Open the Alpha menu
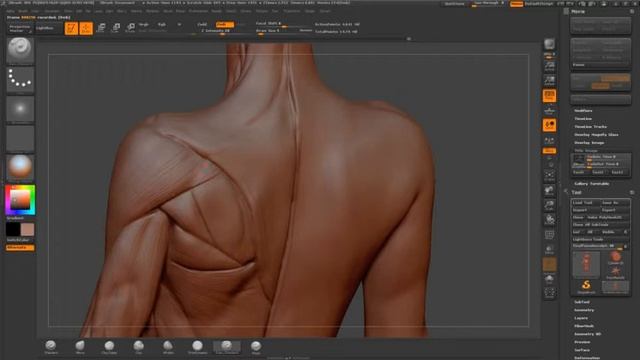This screenshot has height=360, width=640. coord(10,11)
